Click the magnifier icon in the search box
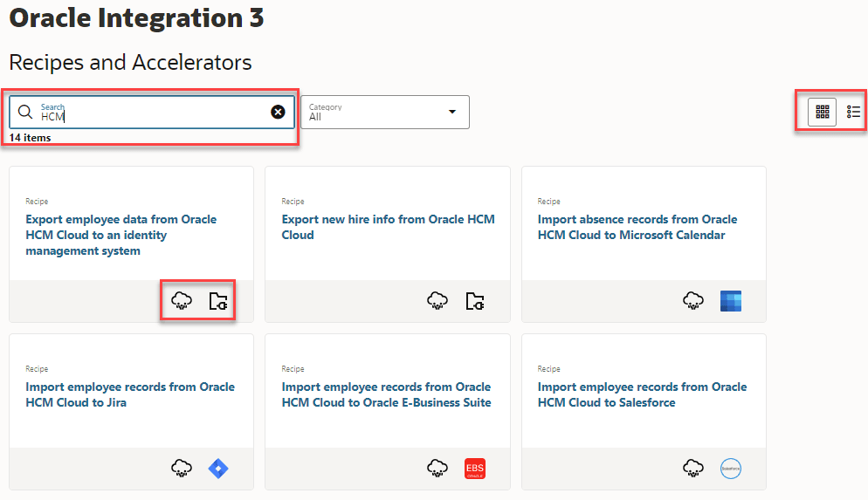This screenshot has width=868, height=500. click(x=25, y=113)
